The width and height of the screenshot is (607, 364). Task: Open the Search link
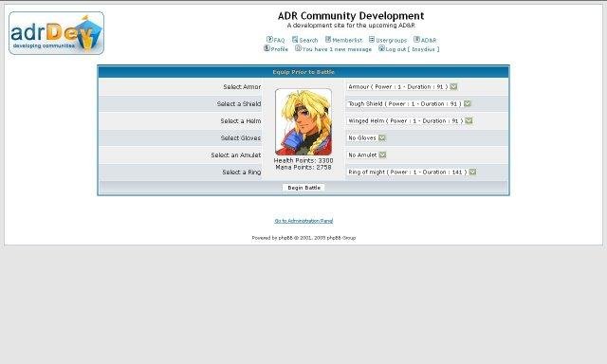308,40
